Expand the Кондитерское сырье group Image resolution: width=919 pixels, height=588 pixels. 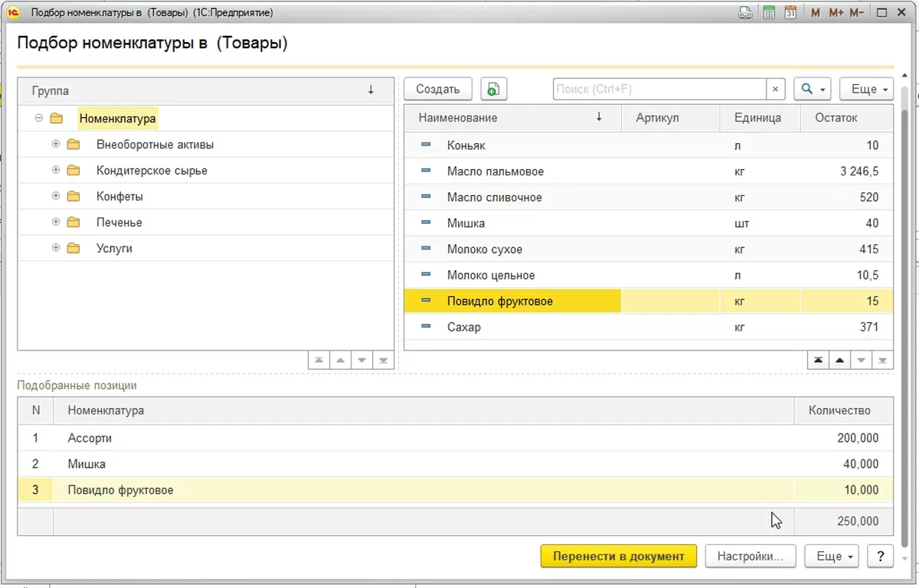pyautogui.click(x=56, y=171)
